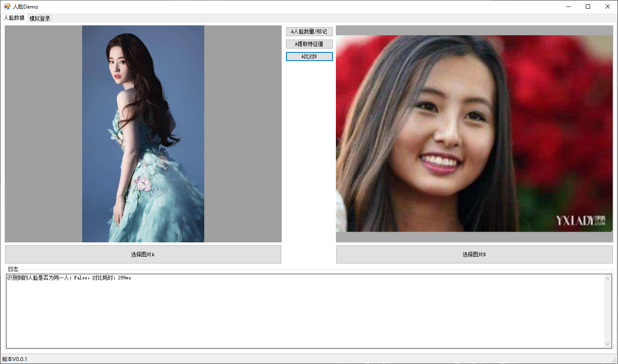Viewport: 618px width, 364px height.
Task: Minimize the 人脸Demo window
Action: click(x=569, y=6)
